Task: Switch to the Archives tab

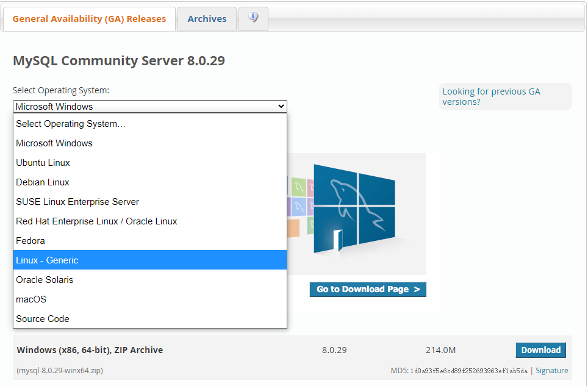Action: click(207, 19)
